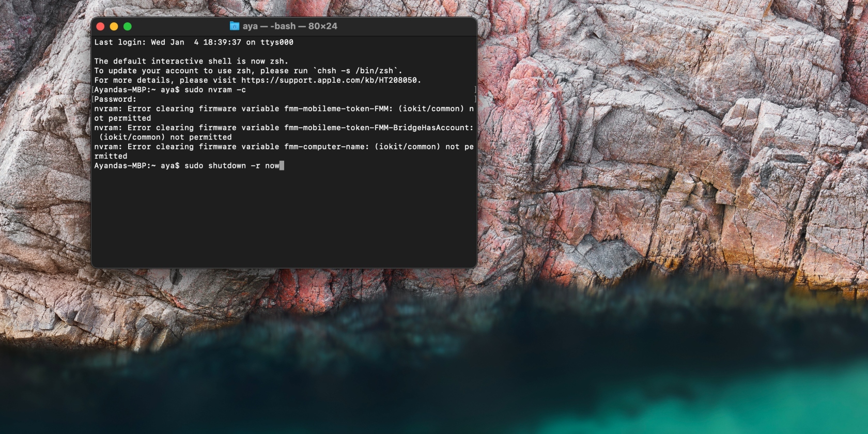
Task: Click the home folder icon in title bar
Action: tap(235, 26)
